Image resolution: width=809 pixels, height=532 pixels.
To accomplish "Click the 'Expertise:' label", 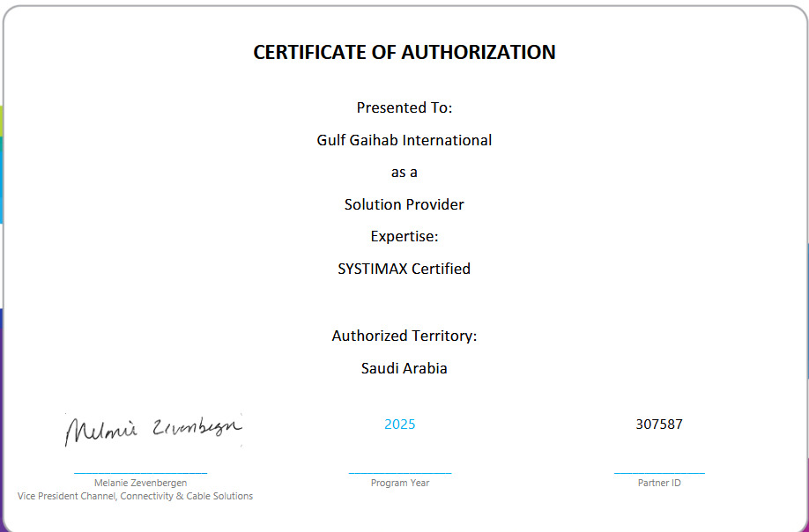I will [404, 237].
